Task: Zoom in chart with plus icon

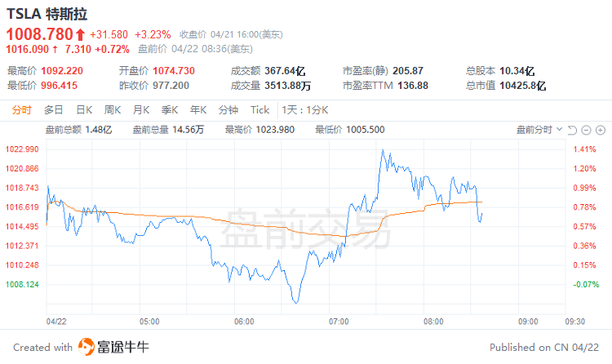Action: coord(601,130)
